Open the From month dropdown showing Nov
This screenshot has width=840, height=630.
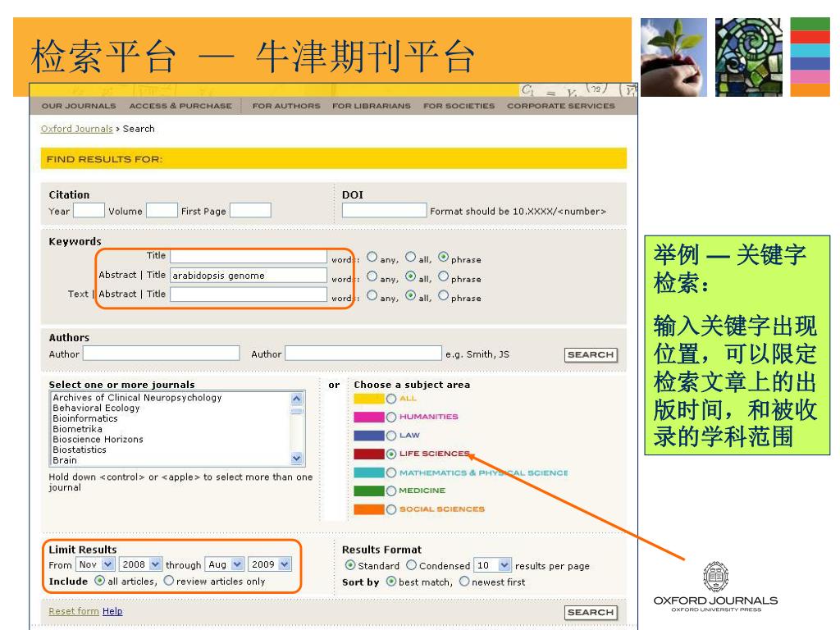tap(95, 564)
